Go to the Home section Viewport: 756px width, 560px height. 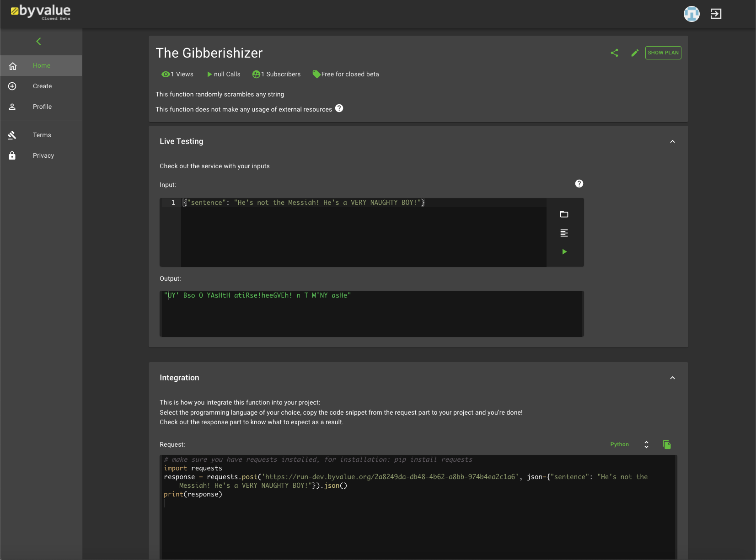[x=41, y=65]
